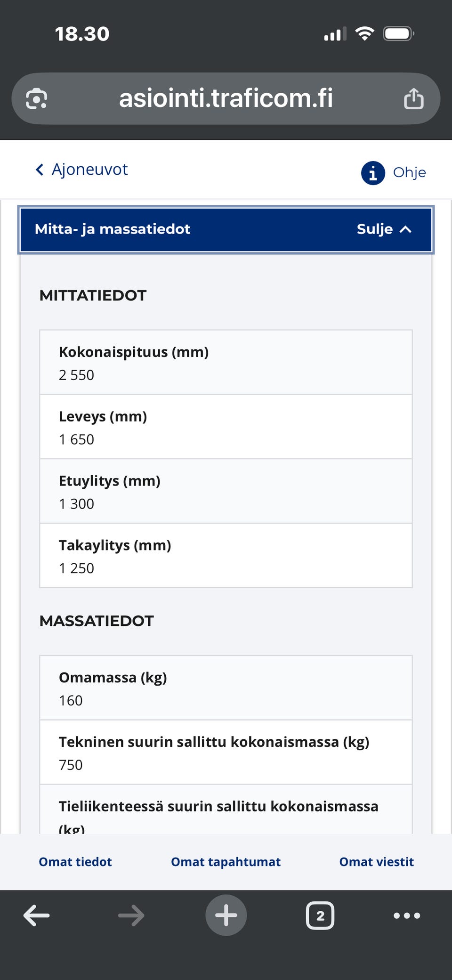Select the Kokonaispituus (mm) row

226,362
